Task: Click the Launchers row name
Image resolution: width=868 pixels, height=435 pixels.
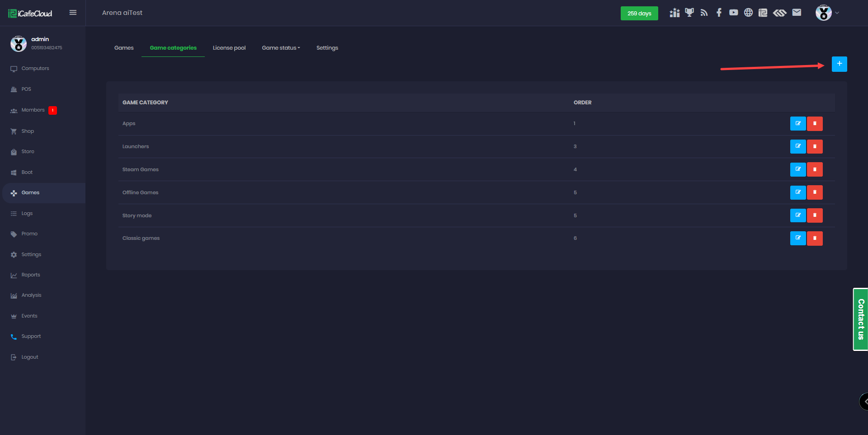Action: 135,146
